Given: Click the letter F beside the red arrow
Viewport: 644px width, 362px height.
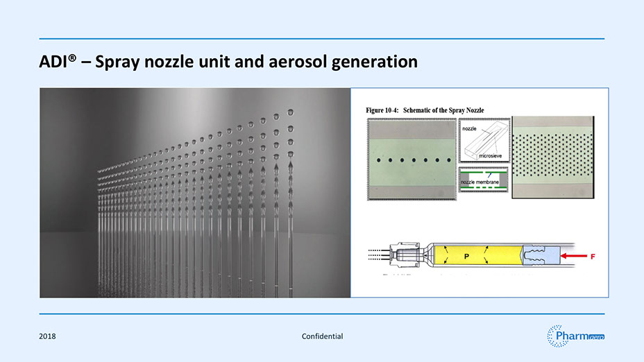Looking at the screenshot, I should point(593,257).
